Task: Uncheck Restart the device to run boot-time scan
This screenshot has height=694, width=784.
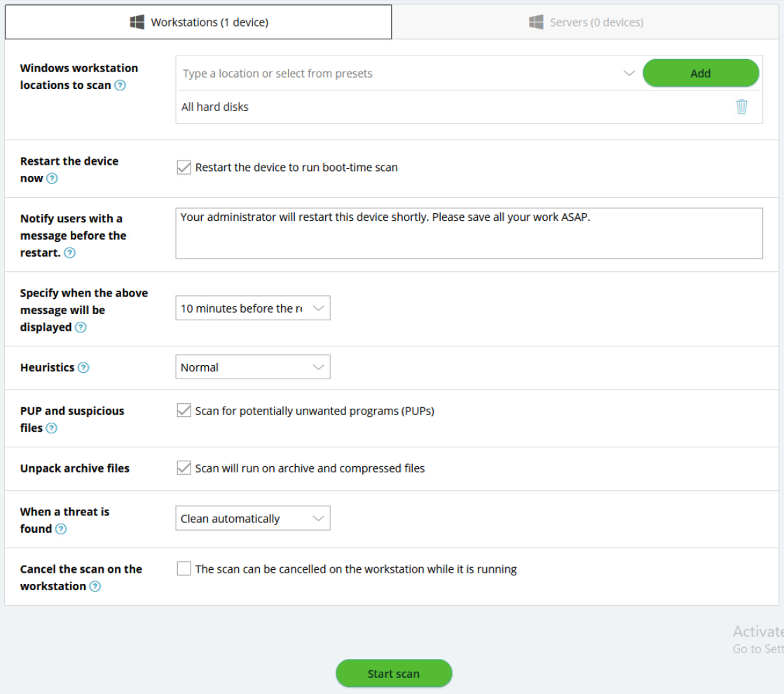Action: coord(184,167)
